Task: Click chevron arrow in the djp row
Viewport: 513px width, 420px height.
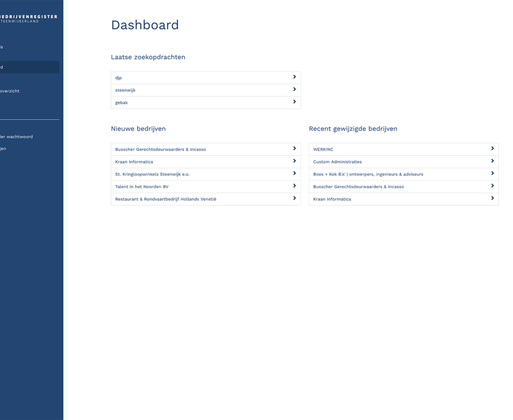Action: coord(294,77)
